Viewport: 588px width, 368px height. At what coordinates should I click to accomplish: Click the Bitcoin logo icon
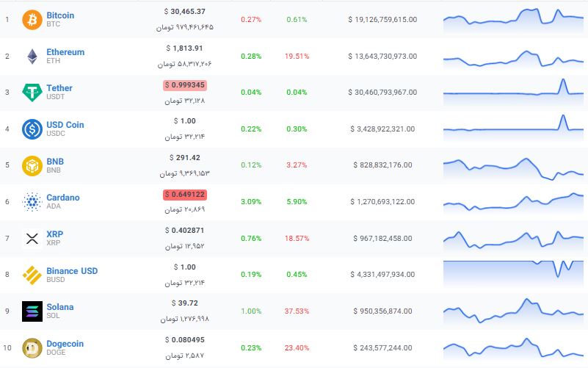[x=32, y=20]
